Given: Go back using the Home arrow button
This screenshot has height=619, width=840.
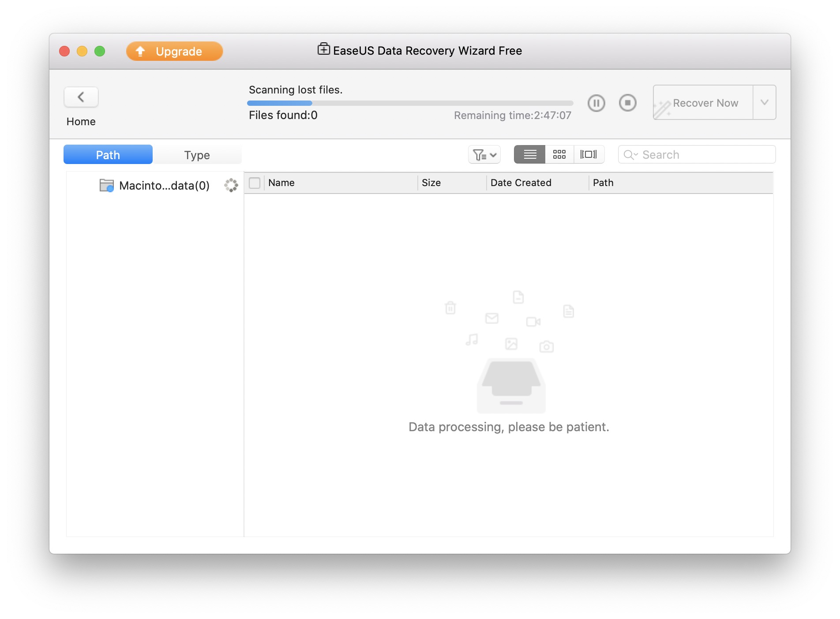Looking at the screenshot, I should click(x=81, y=97).
